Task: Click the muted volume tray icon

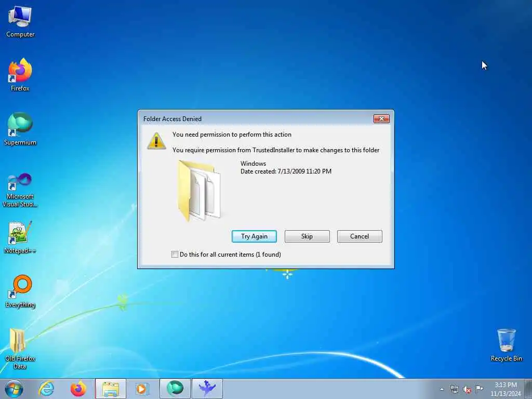Action: click(x=467, y=389)
